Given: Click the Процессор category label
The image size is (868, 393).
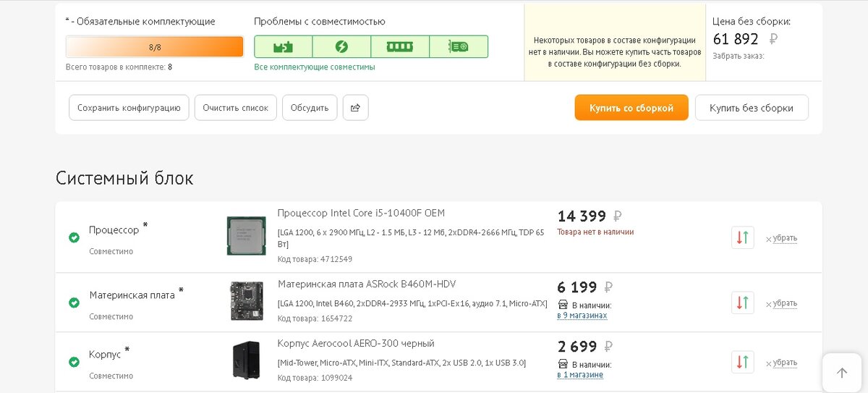Looking at the screenshot, I should point(114,230).
